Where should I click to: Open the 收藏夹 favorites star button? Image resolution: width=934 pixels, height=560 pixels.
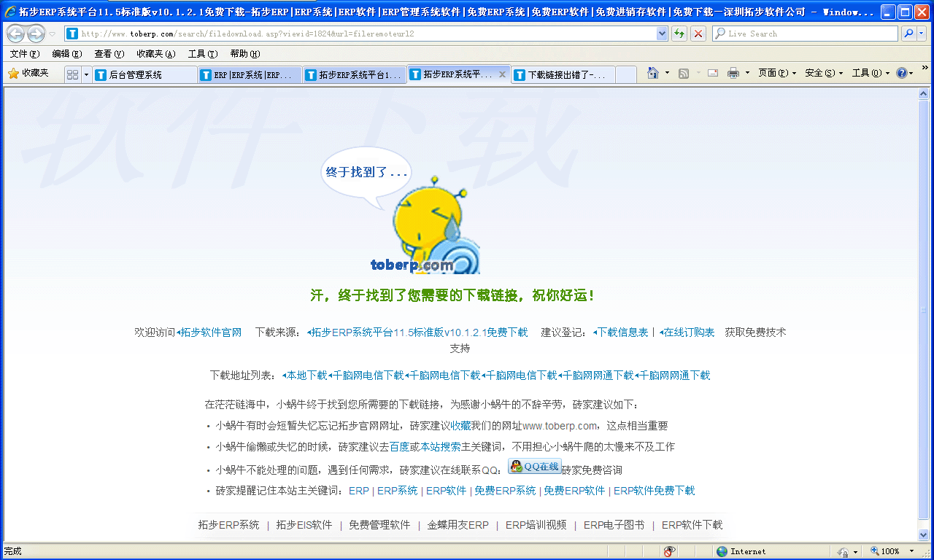[28, 73]
